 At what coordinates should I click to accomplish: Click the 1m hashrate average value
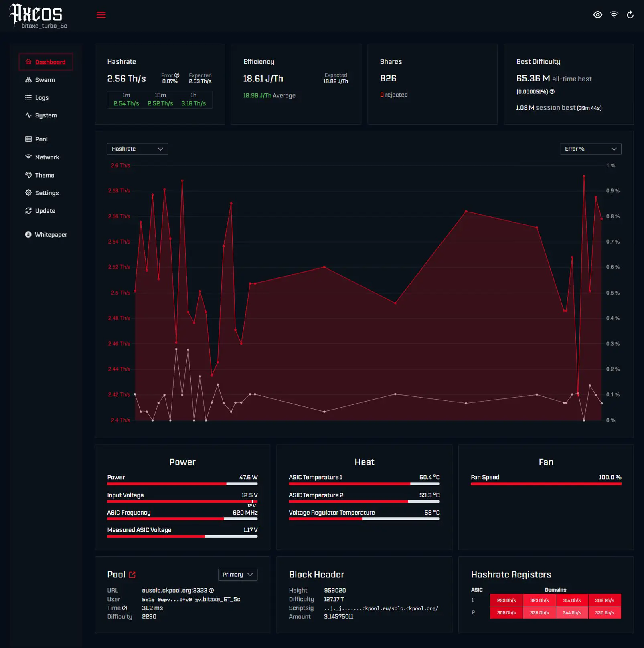126,103
